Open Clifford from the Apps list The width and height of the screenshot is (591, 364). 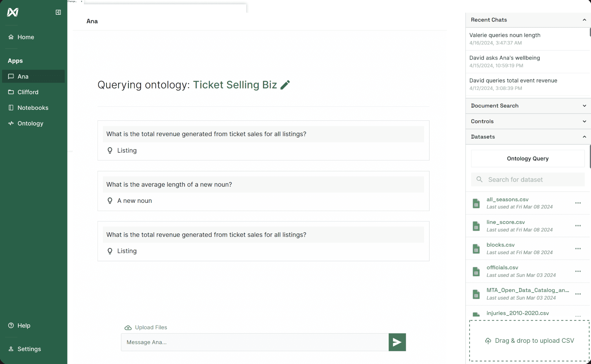coord(28,92)
